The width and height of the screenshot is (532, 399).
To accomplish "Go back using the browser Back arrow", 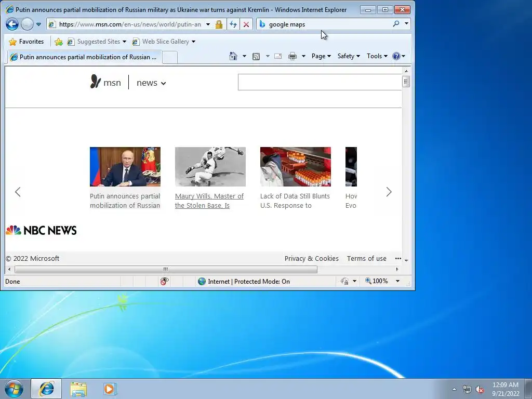I will point(12,24).
